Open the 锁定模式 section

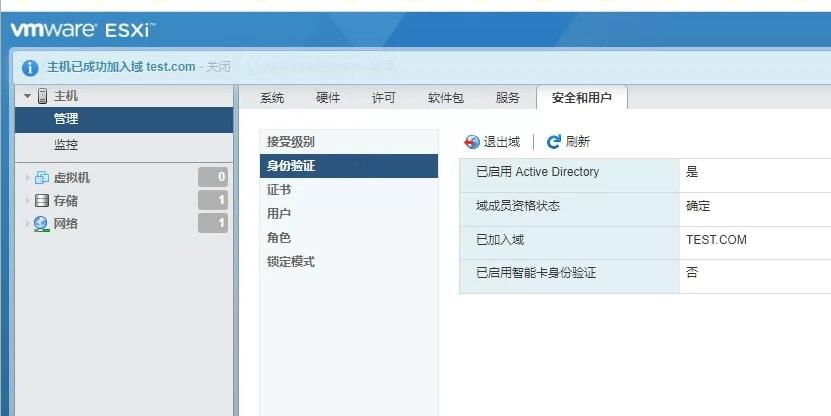(x=349, y=262)
